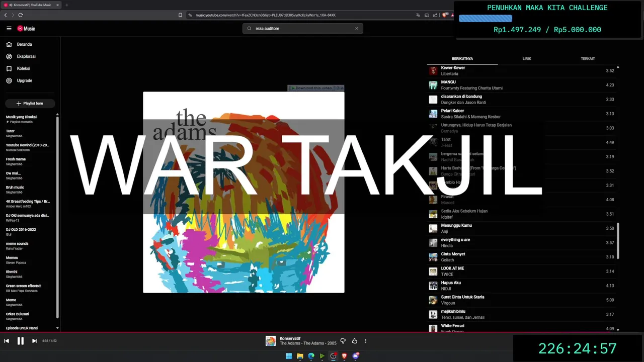644x362 pixels.
Task: Click the sidebar playlist scrollbar
Action: point(57,216)
